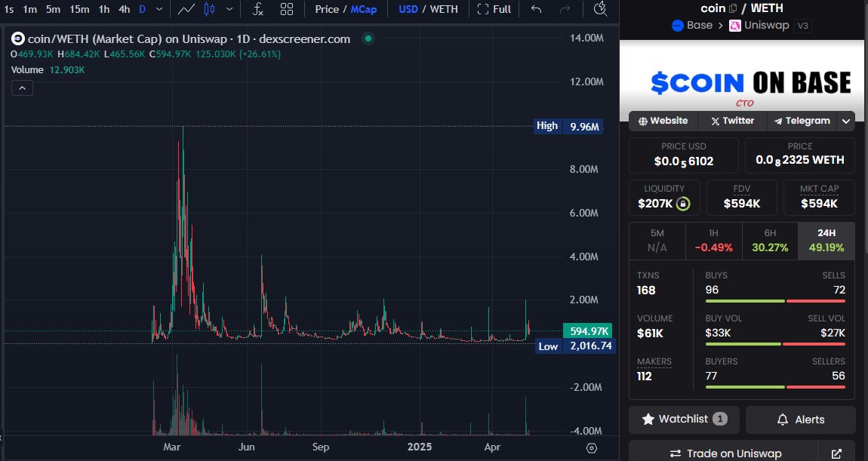
Task: Set chart denomination to USD
Action: tap(408, 9)
